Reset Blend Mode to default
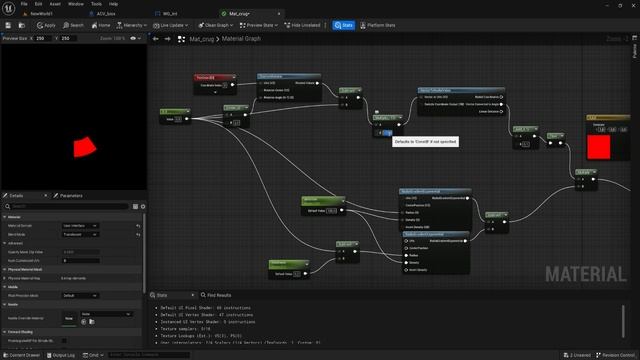Viewport: 640px width, 360px height. [138, 235]
